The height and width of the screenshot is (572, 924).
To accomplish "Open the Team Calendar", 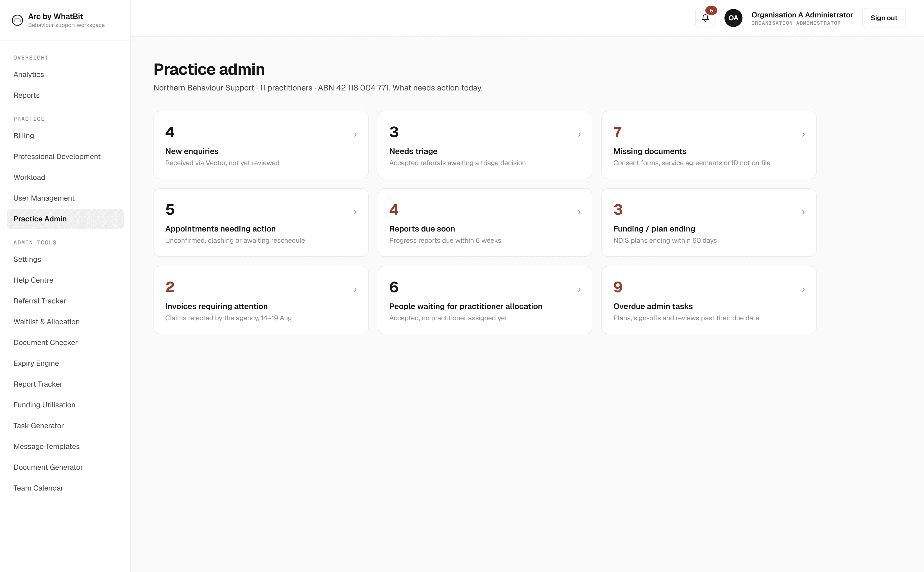I will point(65,488).
